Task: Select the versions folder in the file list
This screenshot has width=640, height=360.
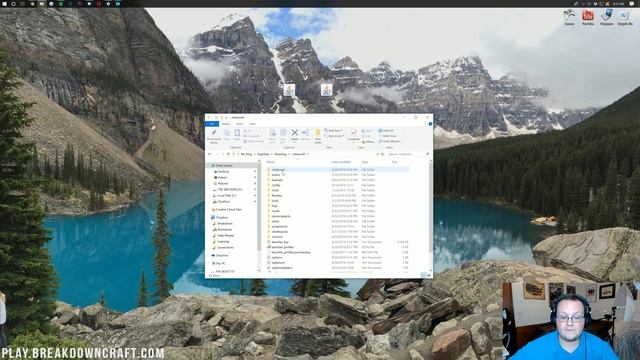Action: coord(277,237)
